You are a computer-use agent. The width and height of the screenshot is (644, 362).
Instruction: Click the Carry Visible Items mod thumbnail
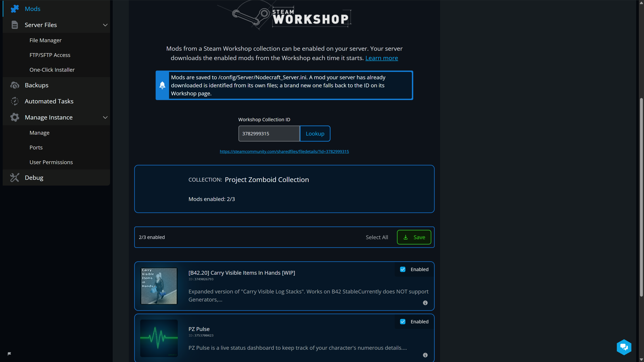tap(159, 286)
